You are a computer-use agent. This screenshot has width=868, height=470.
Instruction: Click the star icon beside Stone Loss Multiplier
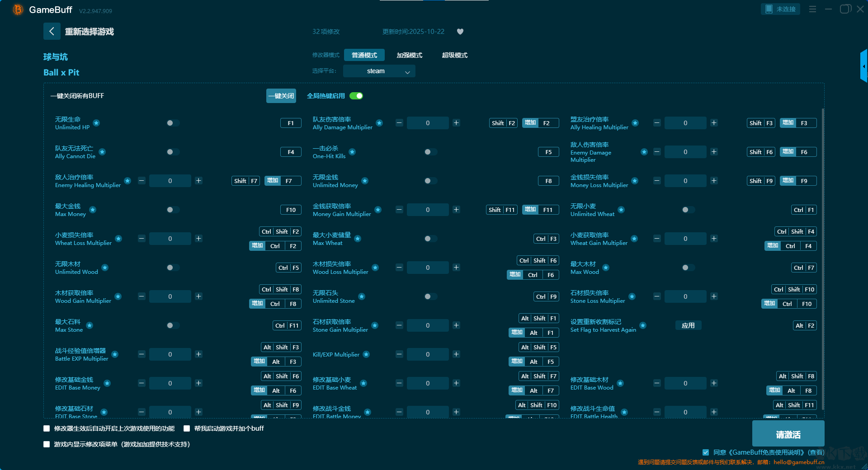632,296
